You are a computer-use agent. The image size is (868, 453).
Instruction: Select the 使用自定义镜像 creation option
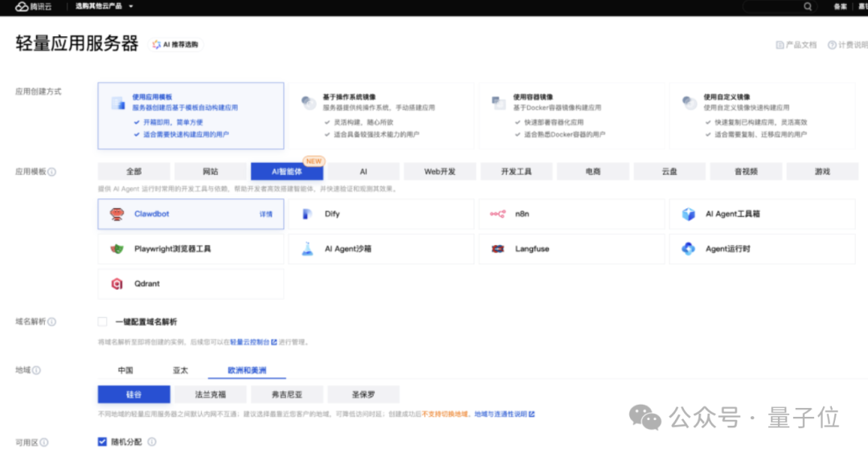762,116
